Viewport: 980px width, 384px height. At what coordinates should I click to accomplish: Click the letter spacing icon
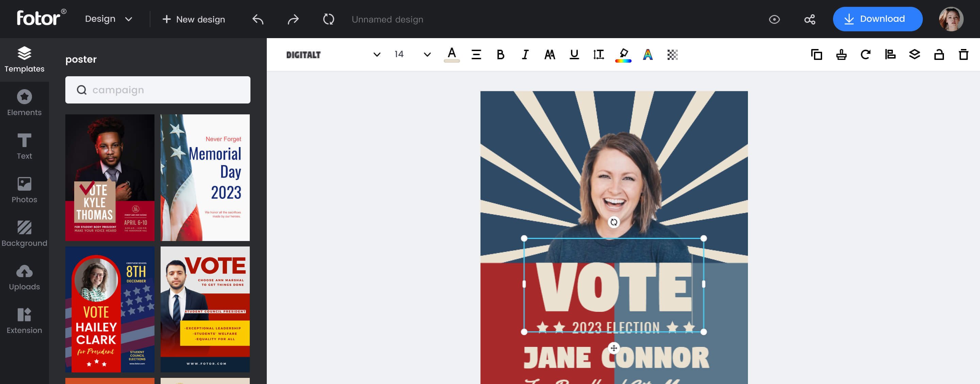(x=598, y=54)
